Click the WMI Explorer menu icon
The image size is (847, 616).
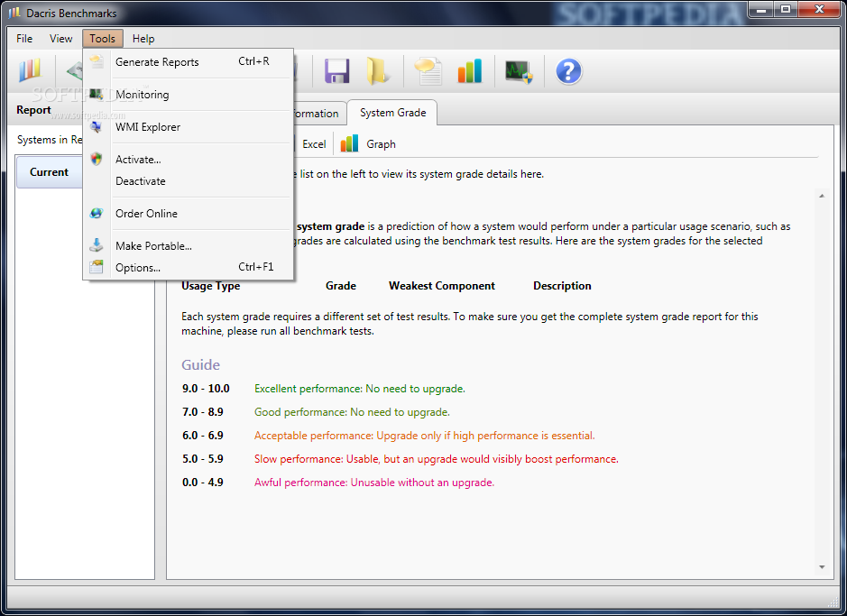coord(97,127)
